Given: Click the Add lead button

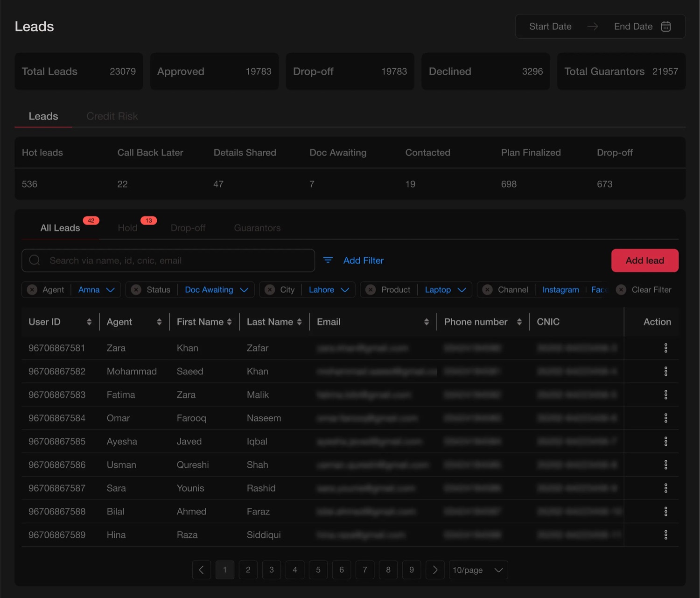Looking at the screenshot, I should [645, 260].
